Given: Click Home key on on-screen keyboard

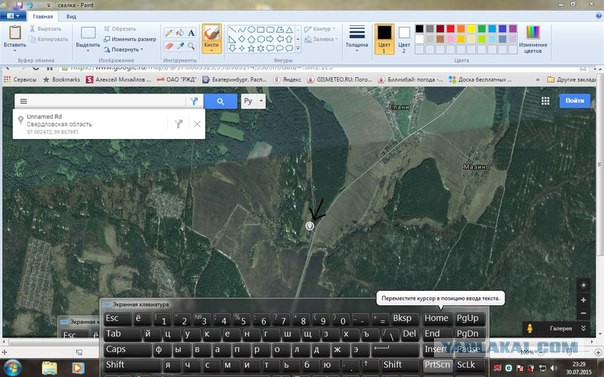Looking at the screenshot, I should pos(436,318).
